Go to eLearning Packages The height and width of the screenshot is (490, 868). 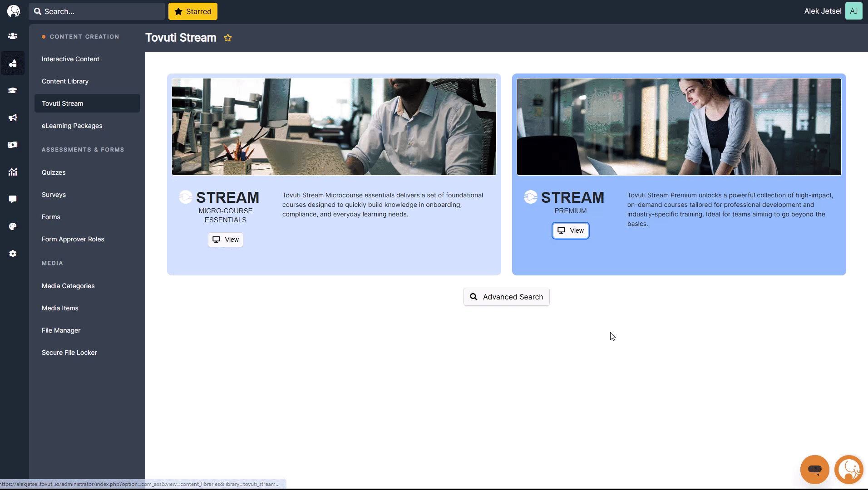[x=72, y=126]
